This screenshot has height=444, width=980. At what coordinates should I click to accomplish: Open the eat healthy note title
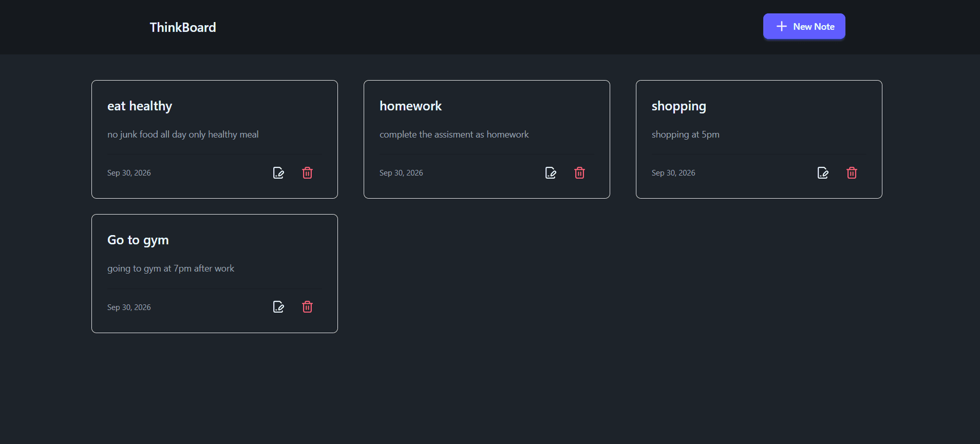click(140, 106)
